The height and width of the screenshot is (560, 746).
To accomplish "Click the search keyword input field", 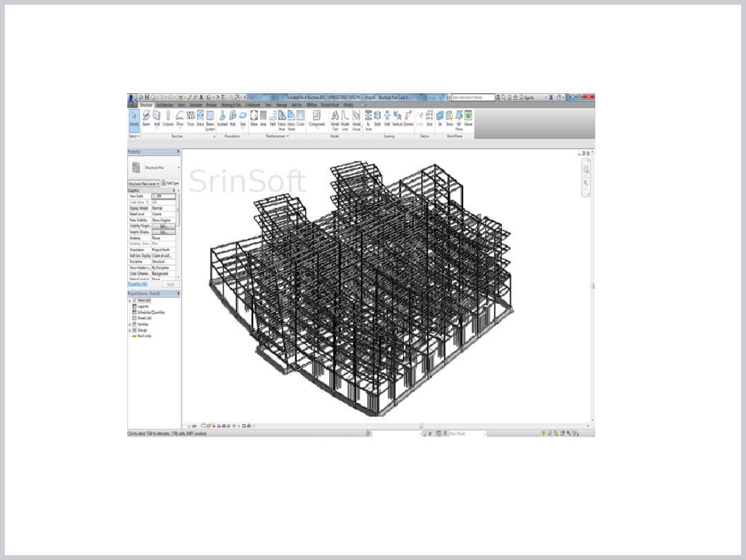I will click(x=472, y=97).
